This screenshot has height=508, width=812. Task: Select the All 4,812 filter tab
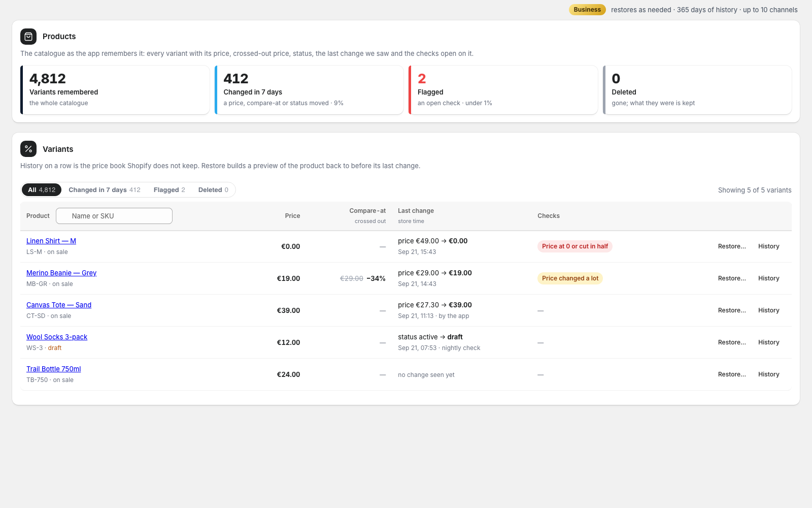[x=42, y=190]
